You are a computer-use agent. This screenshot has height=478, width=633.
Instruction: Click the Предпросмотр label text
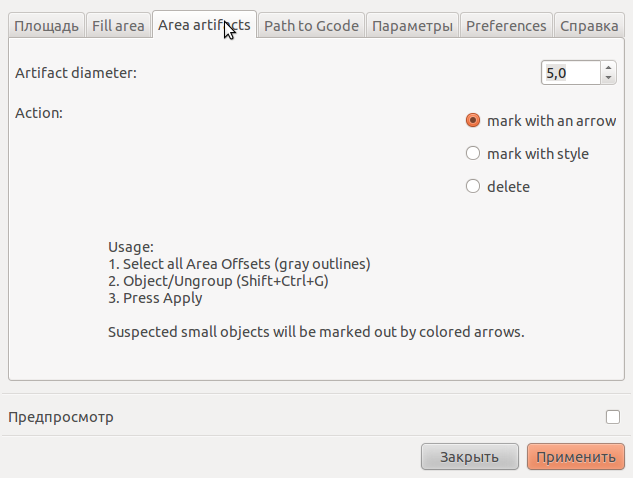61,417
